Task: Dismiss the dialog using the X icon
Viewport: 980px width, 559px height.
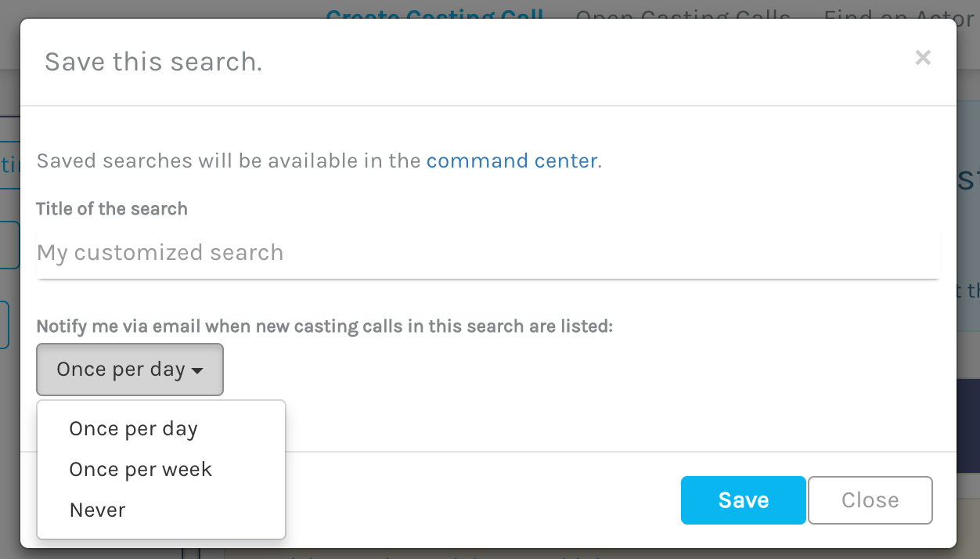Action: [x=923, y=57]
